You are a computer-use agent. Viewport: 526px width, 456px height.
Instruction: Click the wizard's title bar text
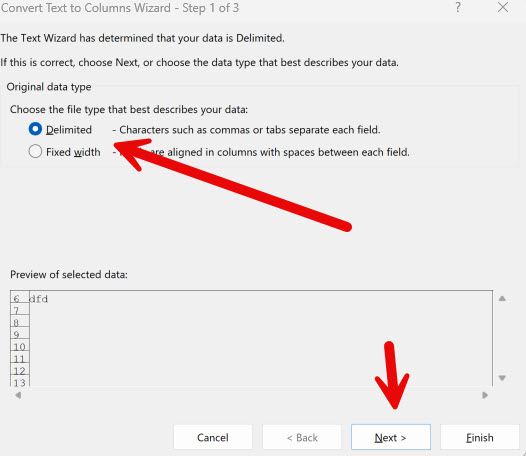[x=120, y=7]
